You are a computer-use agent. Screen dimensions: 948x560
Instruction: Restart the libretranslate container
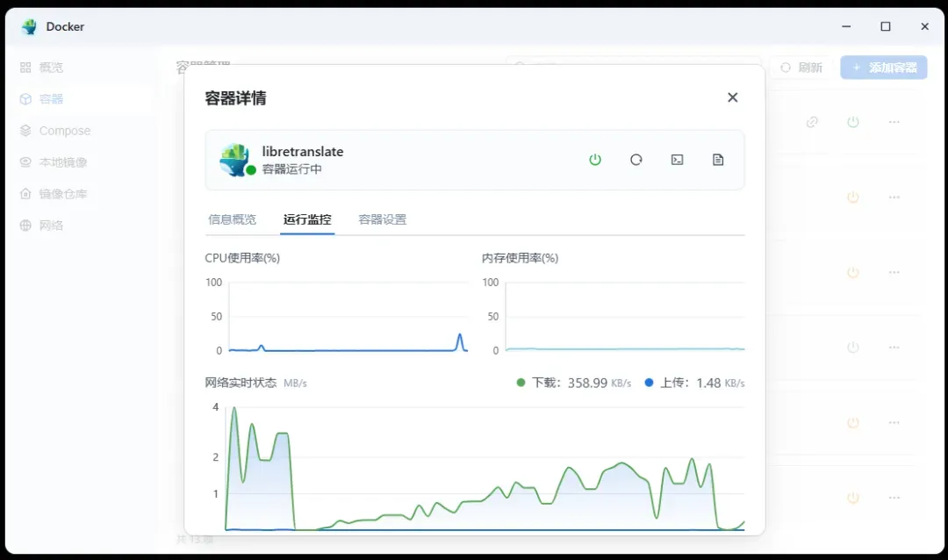click(636, 160)
